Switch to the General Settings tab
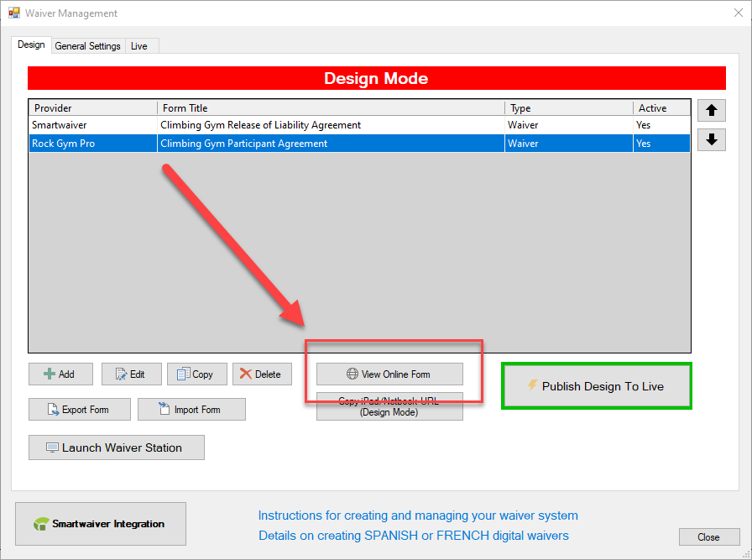 [x=88, y=46]
